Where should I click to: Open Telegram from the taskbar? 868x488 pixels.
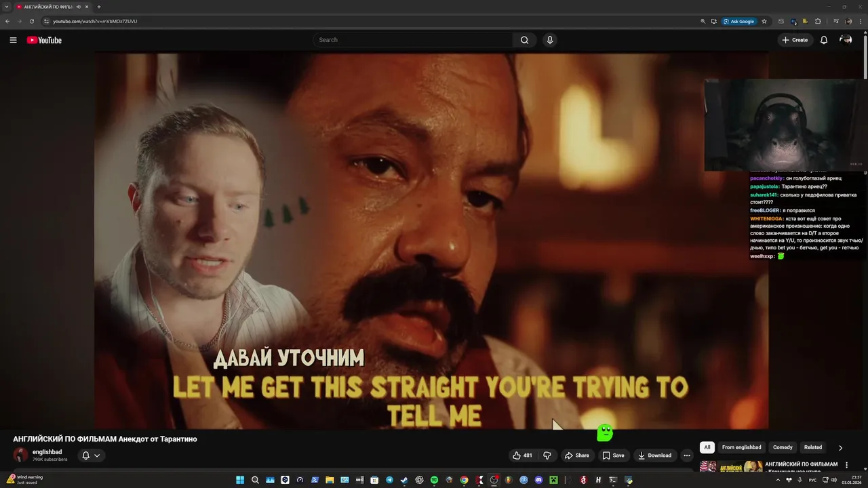(x=389, y=480)
